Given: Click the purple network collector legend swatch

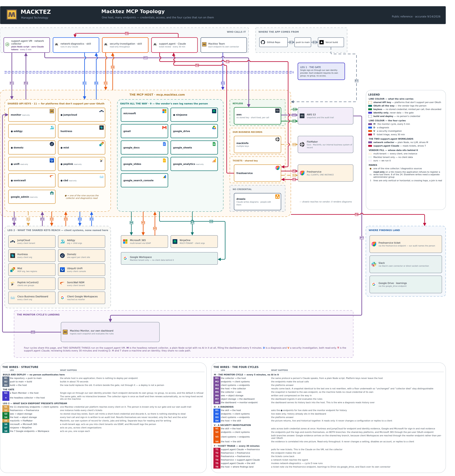Looking at the screenshot, I should click(370, 142).
